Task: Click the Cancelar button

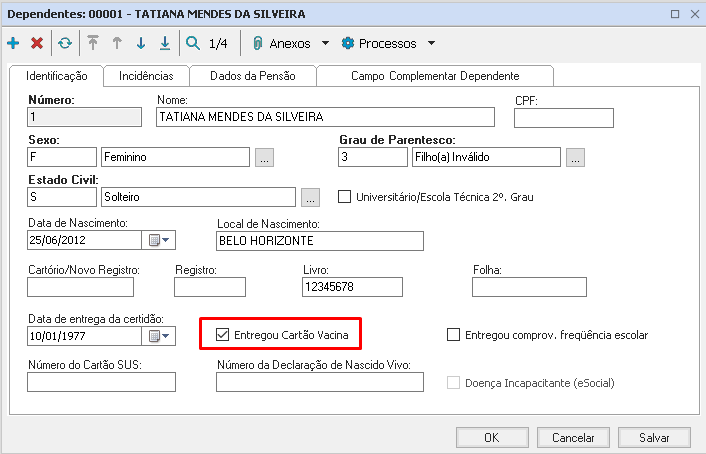Action: click(x=573, y=437)
